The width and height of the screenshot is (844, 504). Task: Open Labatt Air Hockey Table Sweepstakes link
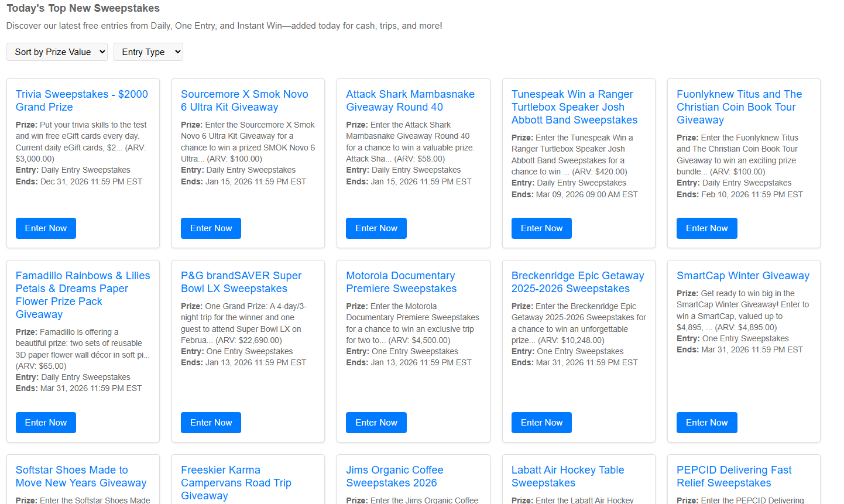click(x=567, y=476)
